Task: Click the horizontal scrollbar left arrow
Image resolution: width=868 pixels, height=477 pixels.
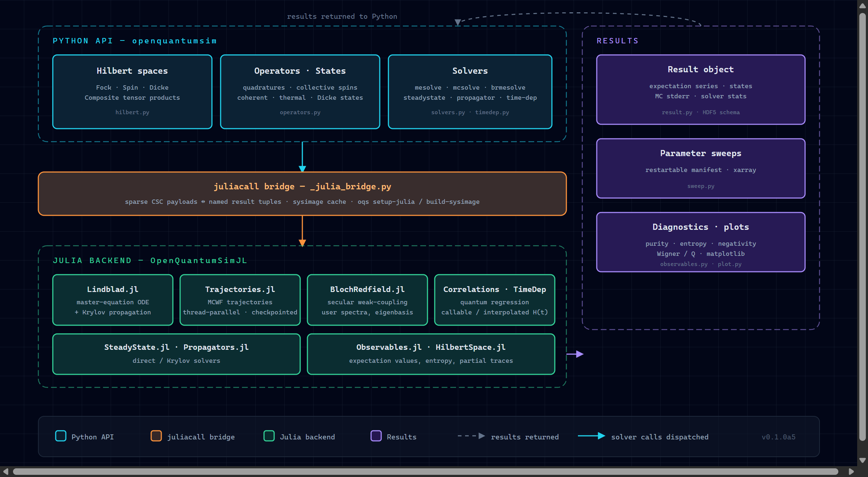Action: (5, 472)
